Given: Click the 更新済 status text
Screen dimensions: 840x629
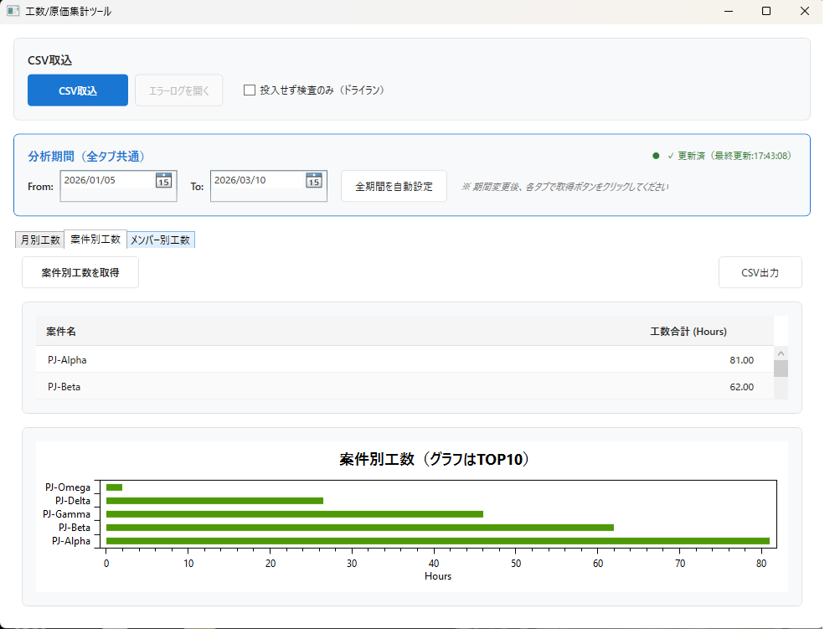Looking at the screenshot, I should [x=729, y=156].
